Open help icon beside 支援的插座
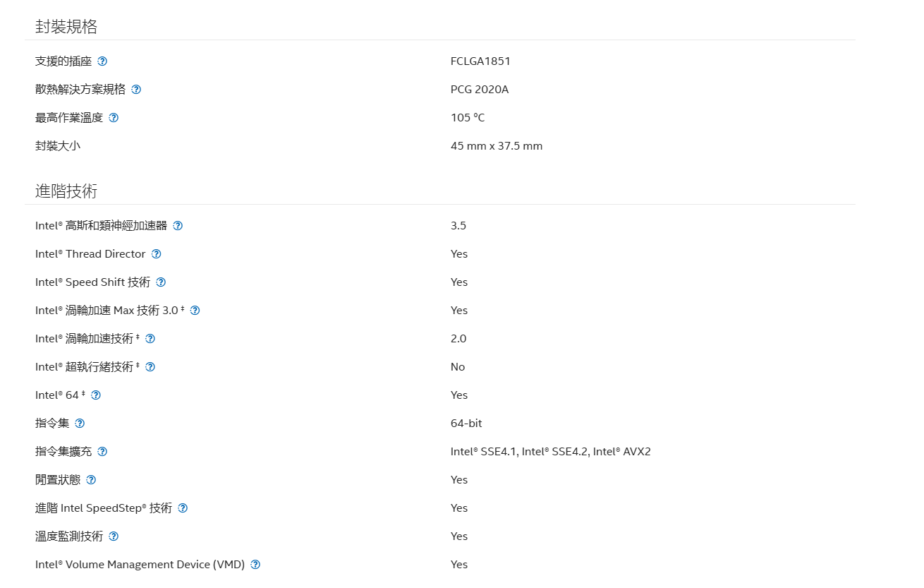924x588 pixels. [102, 61]
